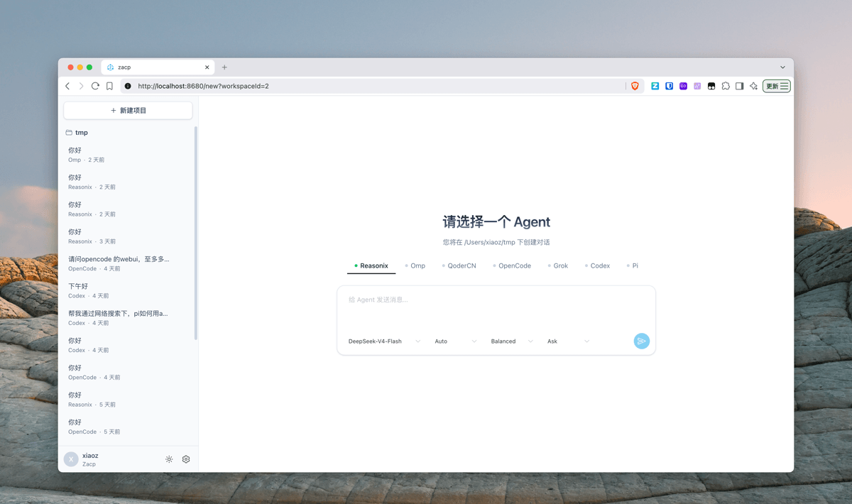Open the 你好 Reasonix conversation from 3 天前
Image resolution: width=852 pixels, height=504 pixels.
coord(128,236)
